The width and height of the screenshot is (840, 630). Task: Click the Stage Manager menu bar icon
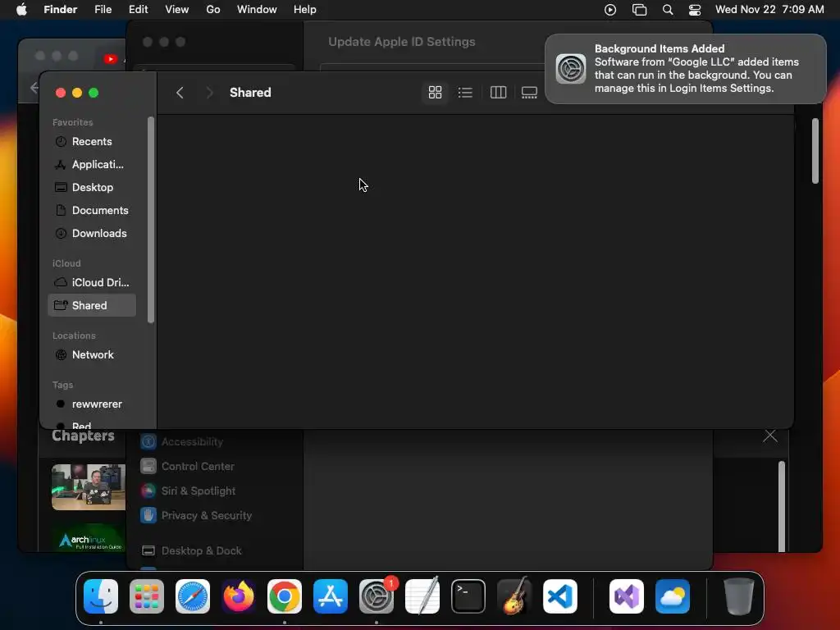tap(639, 10)
